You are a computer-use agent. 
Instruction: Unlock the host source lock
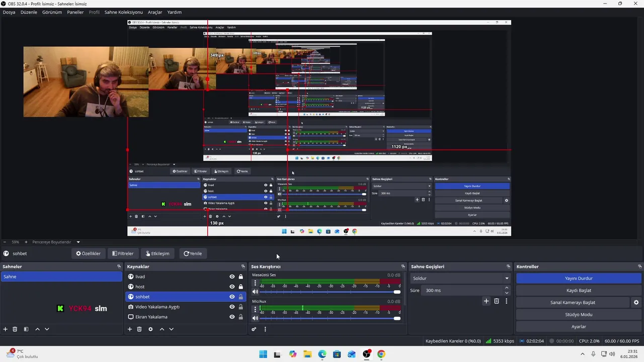241,287
